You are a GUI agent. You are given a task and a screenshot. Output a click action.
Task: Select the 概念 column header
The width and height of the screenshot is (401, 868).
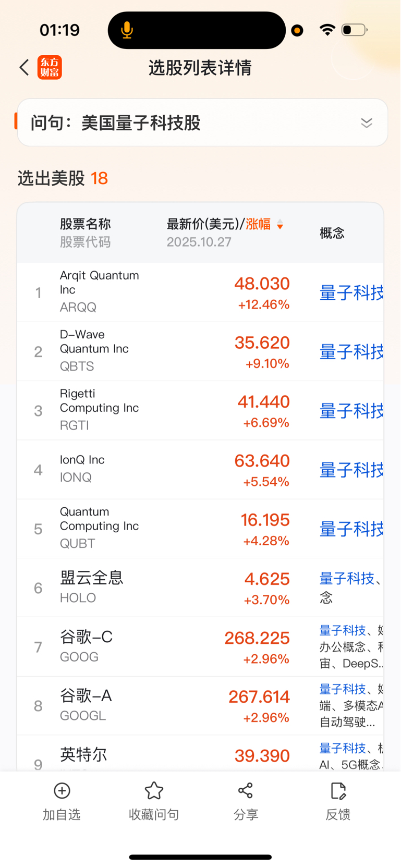point(332,233)
